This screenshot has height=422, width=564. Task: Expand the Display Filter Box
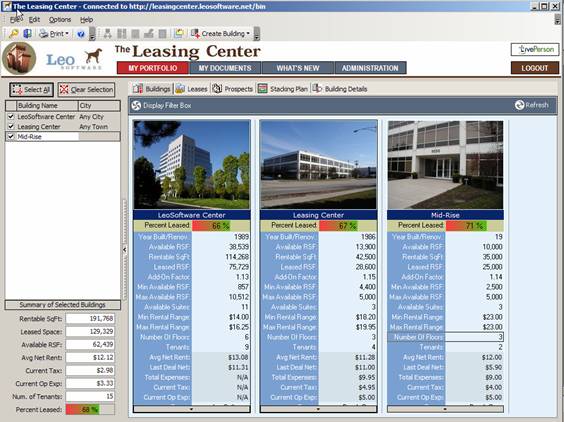click(161, 105)
